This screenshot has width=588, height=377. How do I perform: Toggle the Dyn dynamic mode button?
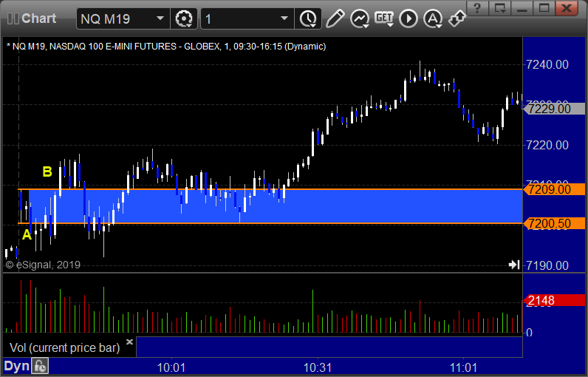[x=16, y=367]
